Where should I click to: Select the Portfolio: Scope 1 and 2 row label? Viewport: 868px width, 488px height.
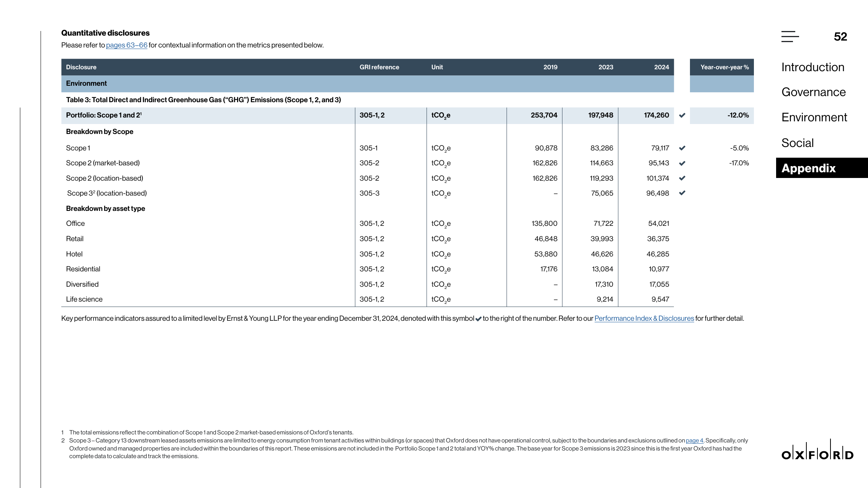[x=104, y=115]
